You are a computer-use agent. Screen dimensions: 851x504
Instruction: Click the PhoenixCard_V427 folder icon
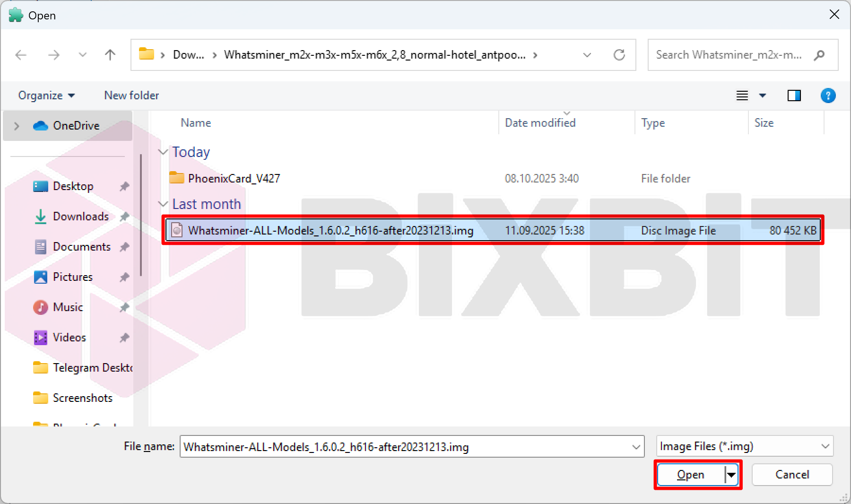(177, 178)
